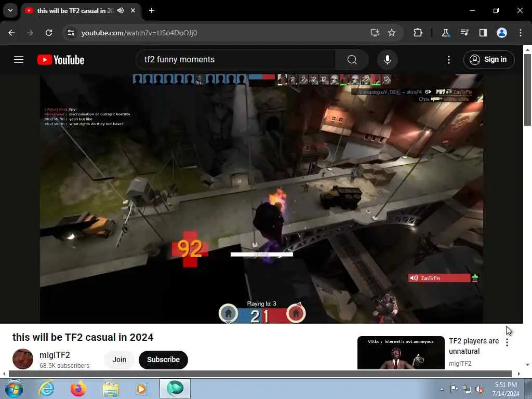Viewport: 532px width, 399px height.
Task: Open the Chrome three-dot menu
Action: pyautogui.click(x=521, y=33)
